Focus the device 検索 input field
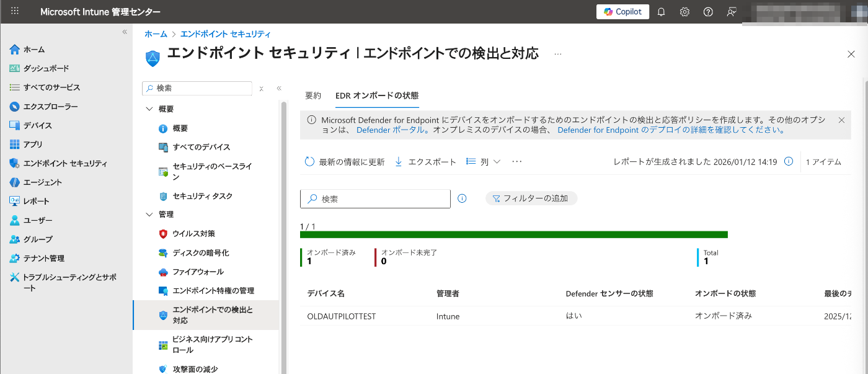 point(375,199)
